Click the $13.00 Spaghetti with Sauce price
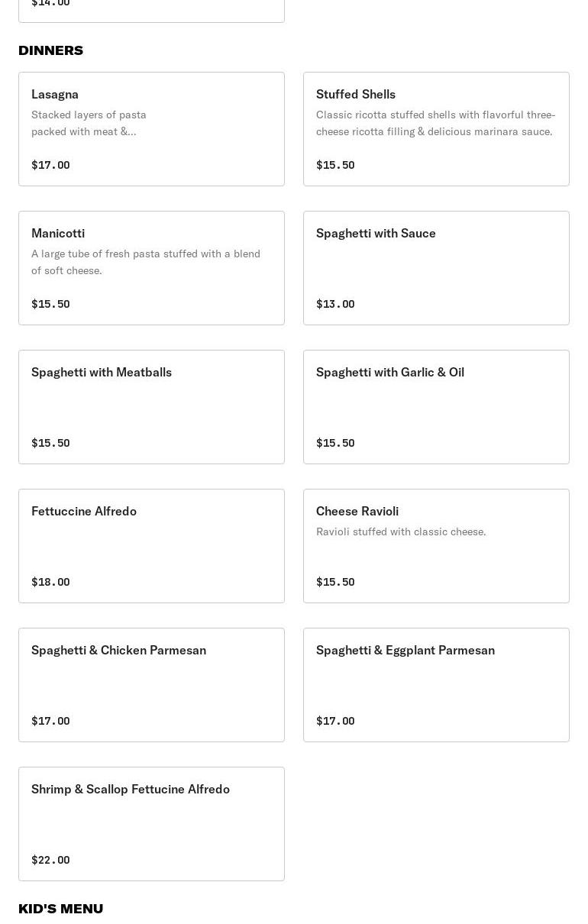 point(335,304)
